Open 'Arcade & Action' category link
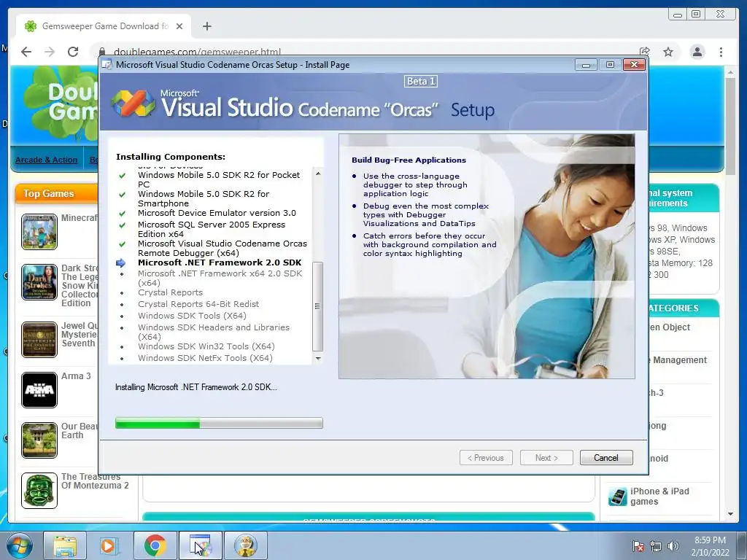The height and width of the screenshot is (560, 747). pos(46,160)
